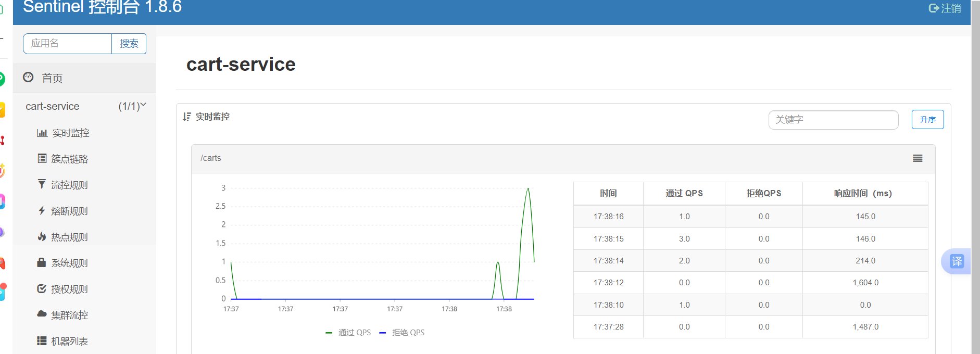
Task: Click the table icon for 机器列表
Action: click(42, 340)
